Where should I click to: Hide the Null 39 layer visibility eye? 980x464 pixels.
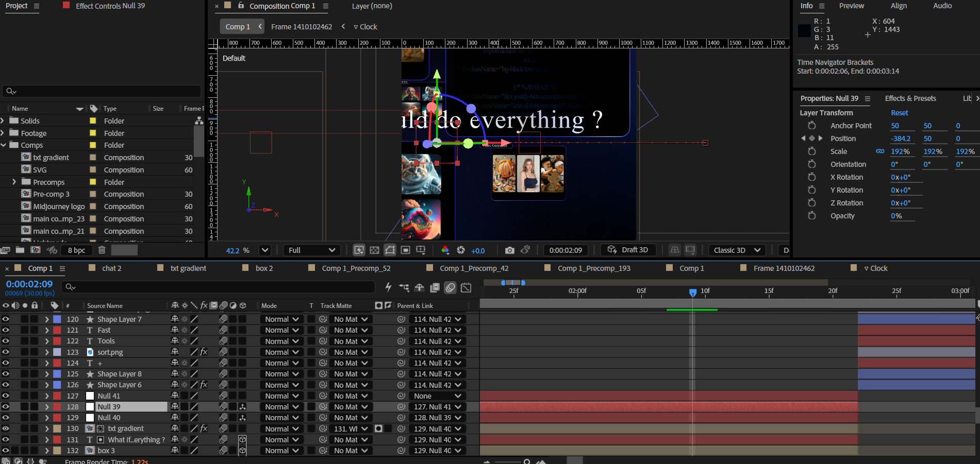tap(6, 407)
